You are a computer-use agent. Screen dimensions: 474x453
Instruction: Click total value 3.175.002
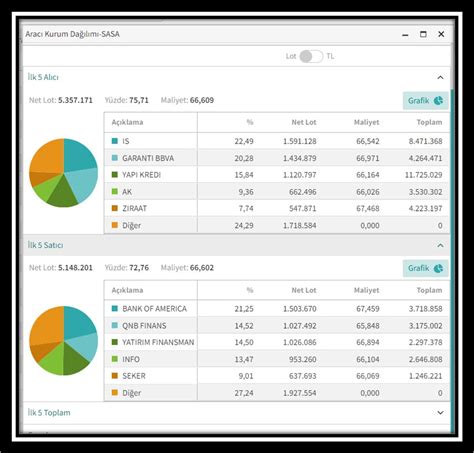click(426, 326)
